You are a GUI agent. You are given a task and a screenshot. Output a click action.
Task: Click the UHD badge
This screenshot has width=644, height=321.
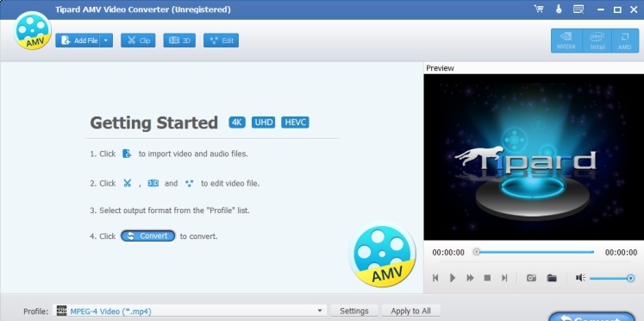click(263, 123)
